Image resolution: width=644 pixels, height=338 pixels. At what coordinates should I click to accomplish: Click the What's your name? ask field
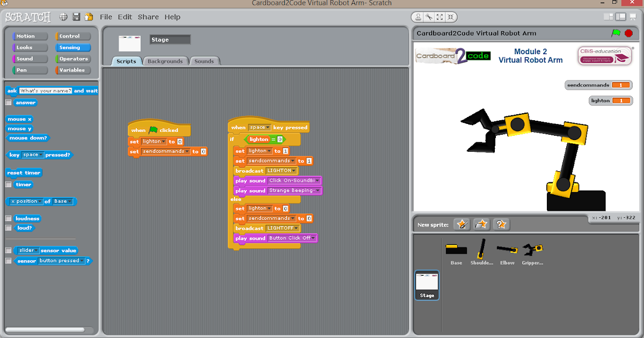point(46,91)
